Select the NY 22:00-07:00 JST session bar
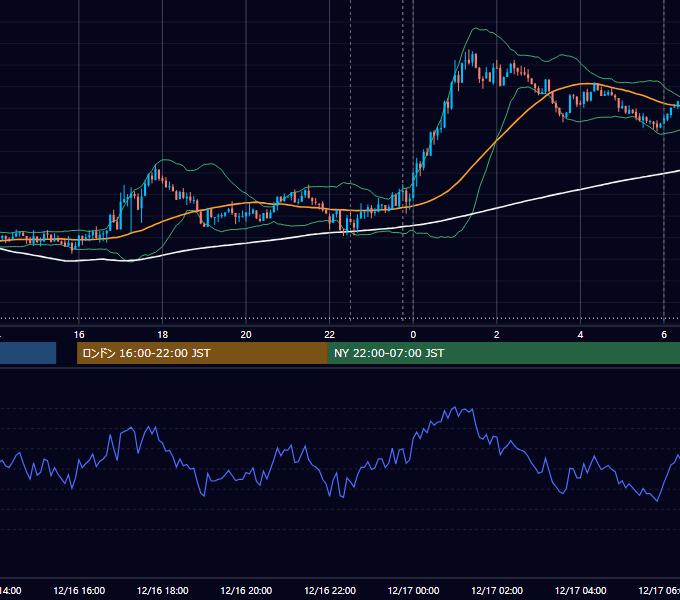The image size is (680, 600). click(x=503, y=353)
